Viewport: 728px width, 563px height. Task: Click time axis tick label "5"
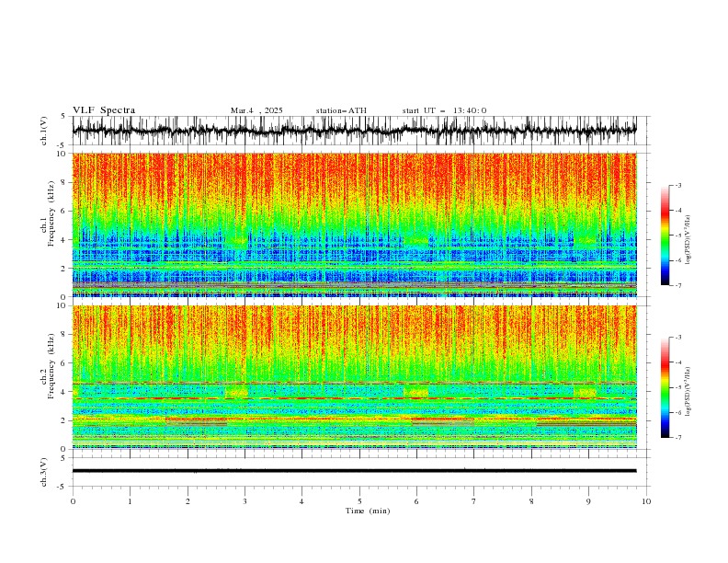(359, 501)
